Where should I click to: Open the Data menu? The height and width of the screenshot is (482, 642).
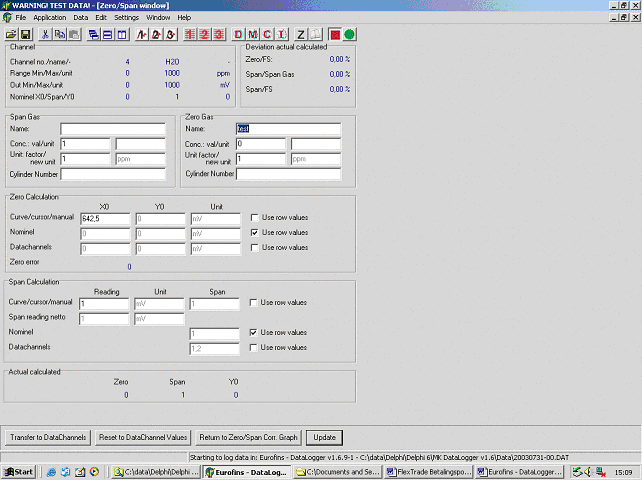coord(81,18)
